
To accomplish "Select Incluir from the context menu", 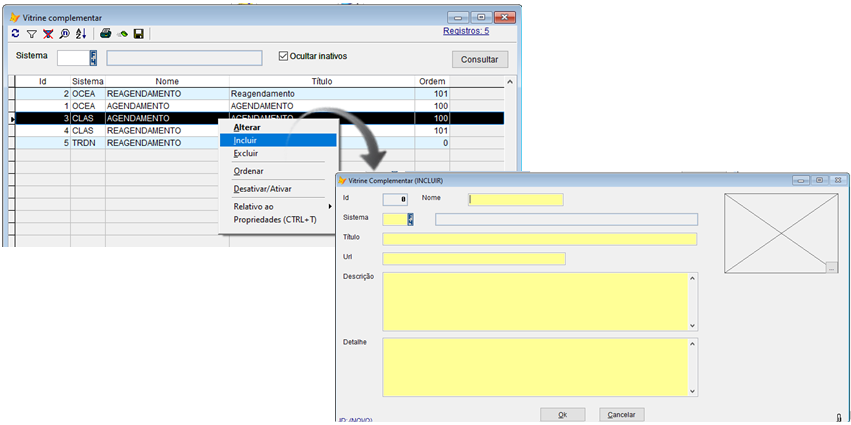I will tap(245, 140).
